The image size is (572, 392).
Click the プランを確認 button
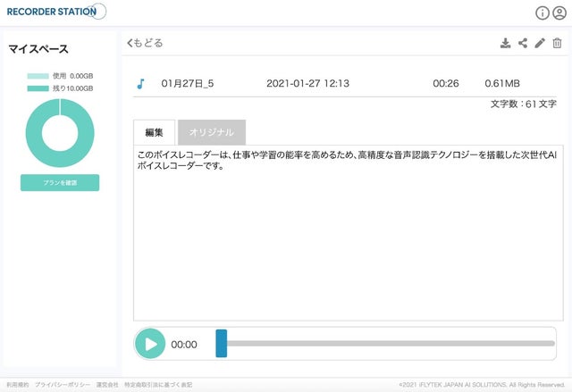[60, 182]
